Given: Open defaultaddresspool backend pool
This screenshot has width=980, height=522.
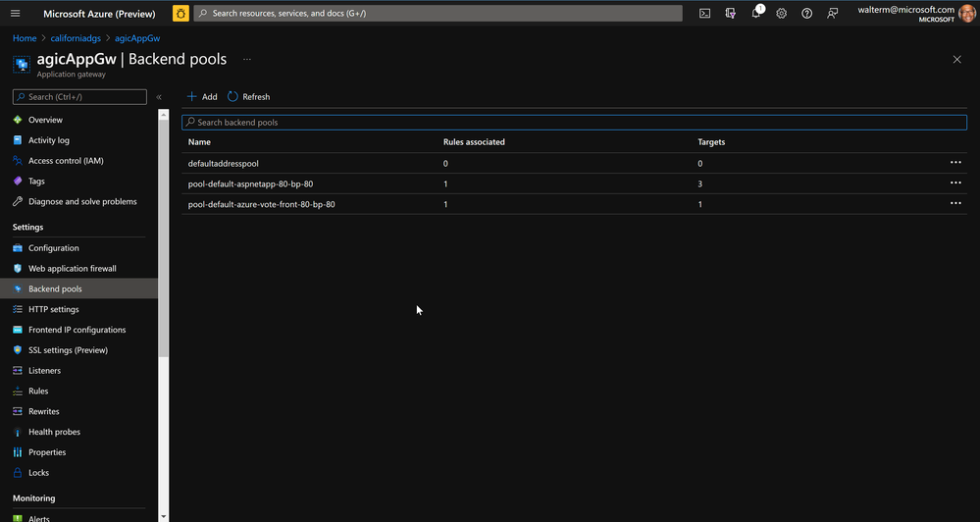Looking at the screenshot, I should 223,163.
